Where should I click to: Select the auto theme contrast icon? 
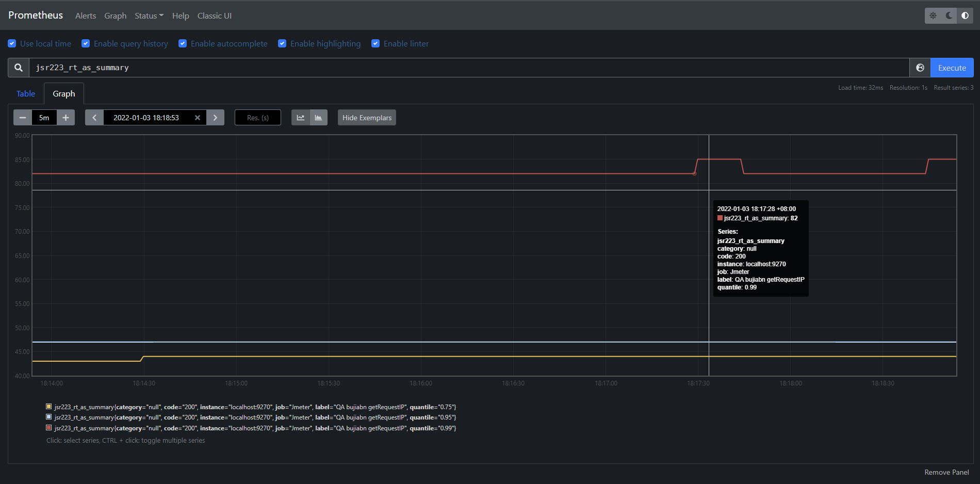pyautogui.click(x=965, y=15)
